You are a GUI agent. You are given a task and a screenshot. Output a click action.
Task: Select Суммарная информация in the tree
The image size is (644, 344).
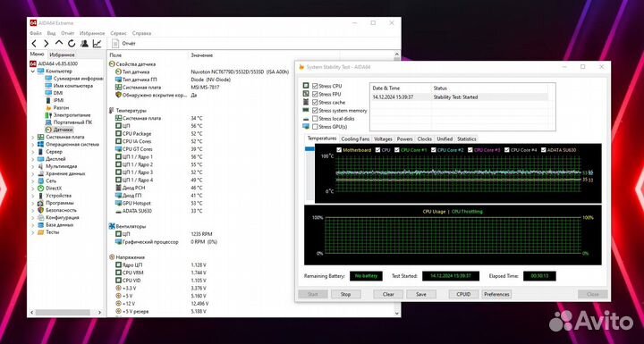point(74,79)
